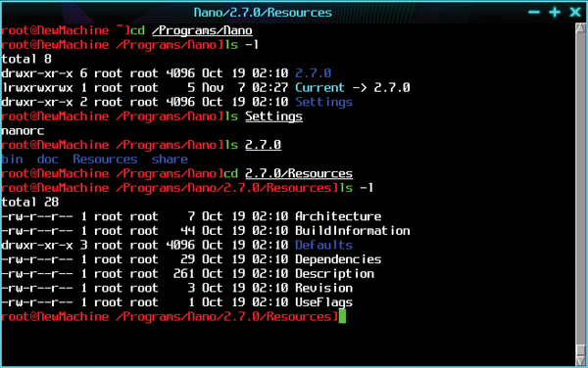Screen dimensions: 588x368
Task: Click the blue doc directory name
Action: click(x=48, y=160)
